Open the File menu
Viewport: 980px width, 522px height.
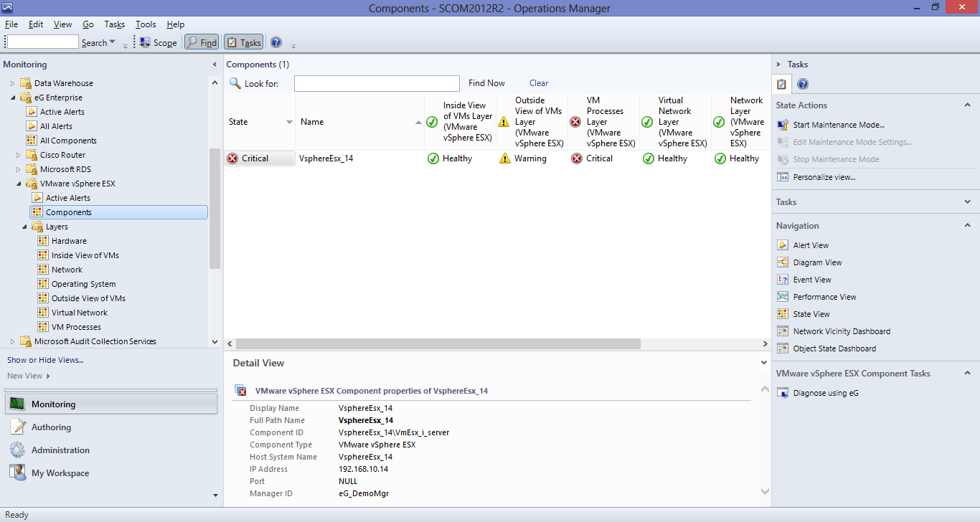coord(11,24)
